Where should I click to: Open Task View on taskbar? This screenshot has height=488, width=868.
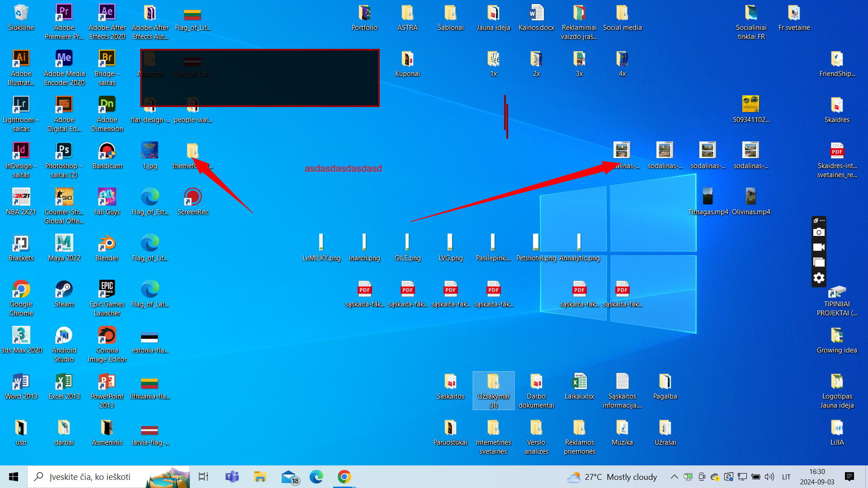tap(203, 477)
